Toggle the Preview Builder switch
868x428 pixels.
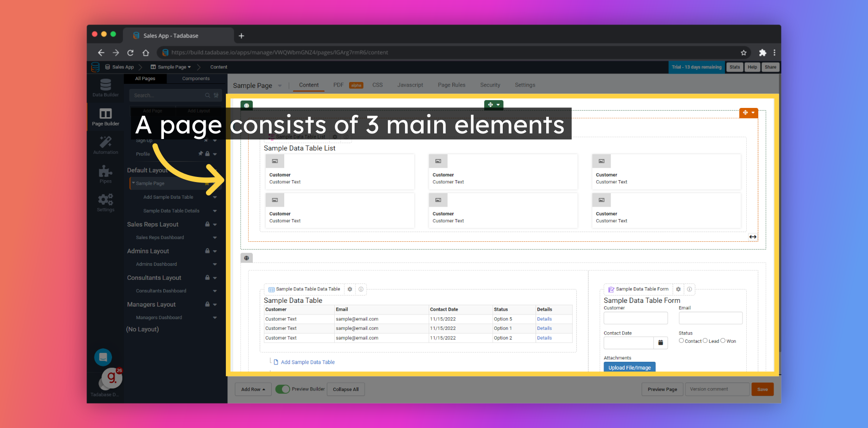point(282,389)
